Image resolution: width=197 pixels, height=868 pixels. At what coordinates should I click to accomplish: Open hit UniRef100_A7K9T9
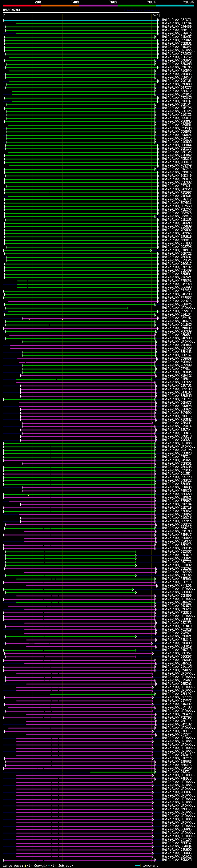177,250
